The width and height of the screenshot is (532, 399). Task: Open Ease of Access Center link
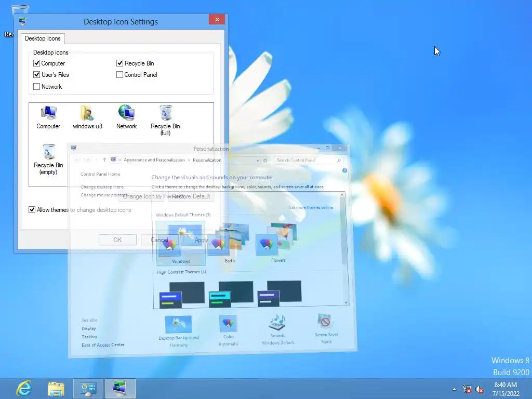[103, 345]
